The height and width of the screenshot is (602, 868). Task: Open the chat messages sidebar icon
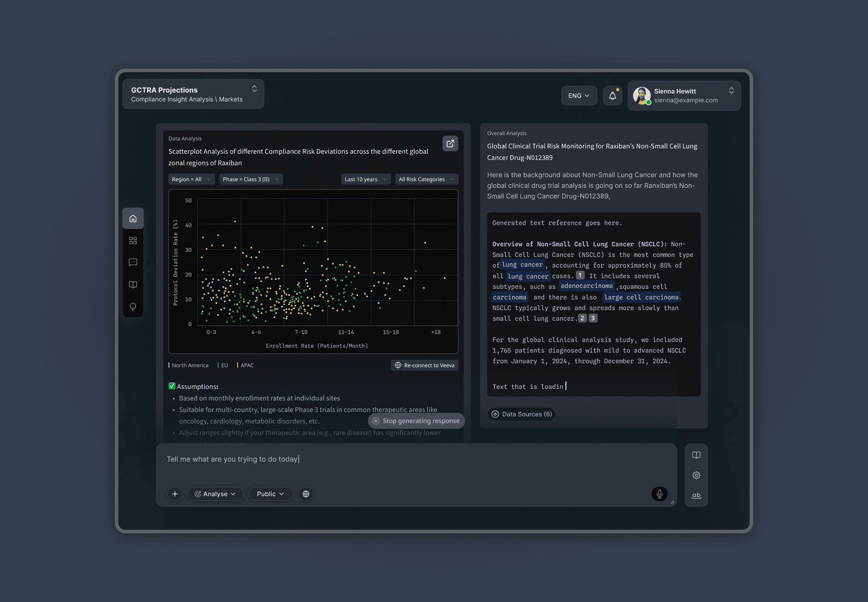pyautogui.click(x=133, y=262)
